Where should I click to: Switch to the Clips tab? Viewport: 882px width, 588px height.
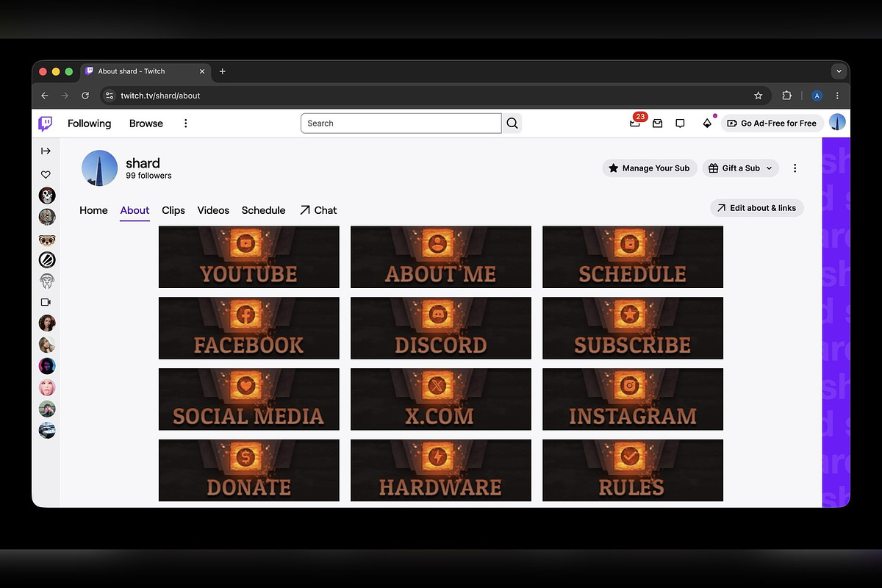[x=173, y=210]
